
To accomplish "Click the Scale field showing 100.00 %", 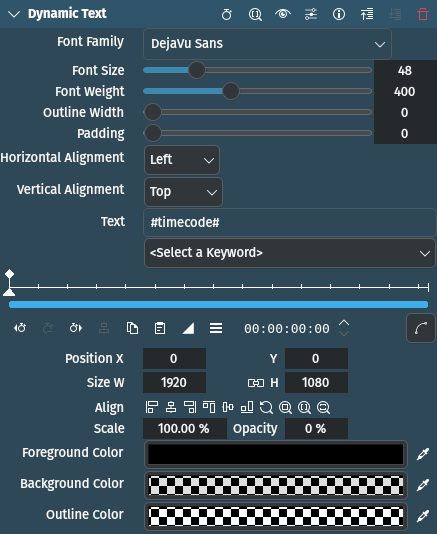I will (185, 429).
